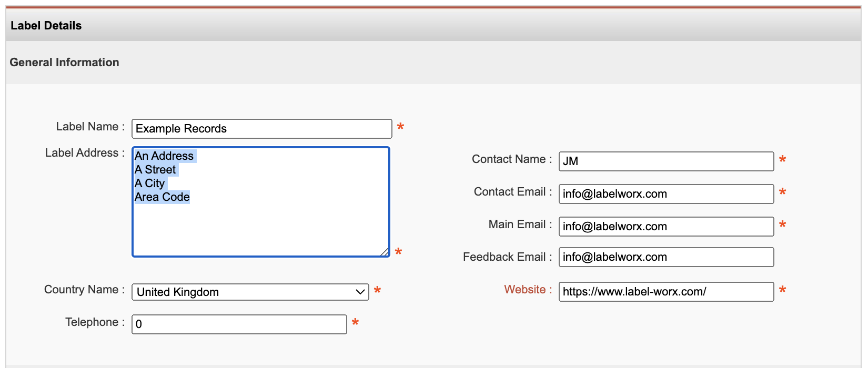The image size is (868, 368).
Task: Click the asterisk next to Telephone field
Action: 355,323
